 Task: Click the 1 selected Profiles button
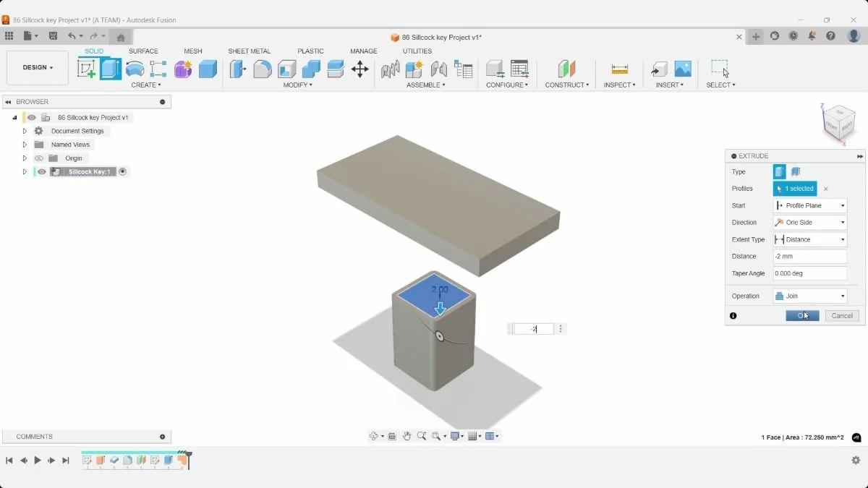click(795, 189)
